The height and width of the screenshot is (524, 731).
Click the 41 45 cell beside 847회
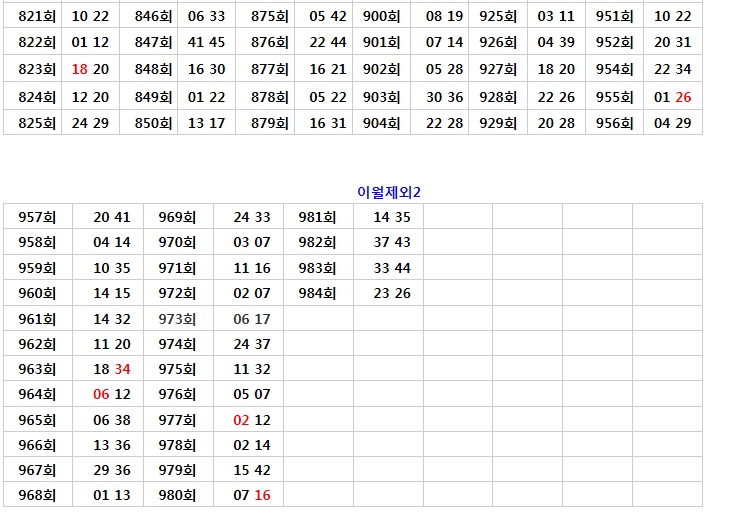pyautogui.click(x=206, y=42)
